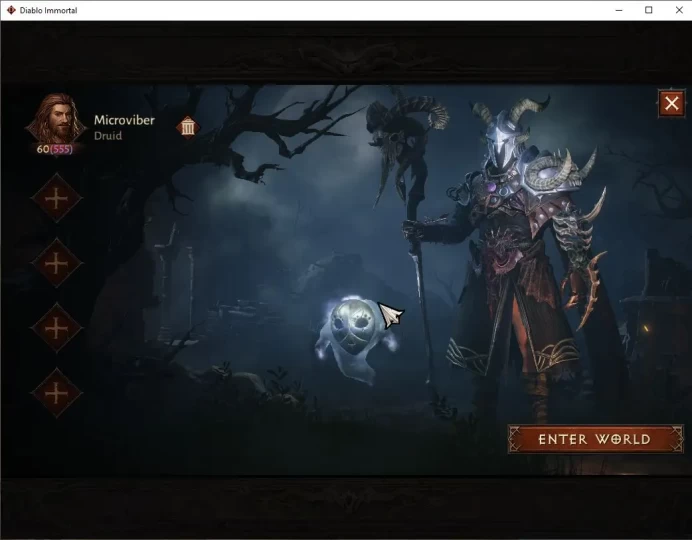692x540 pixels.
Task: Add a character in the first empty slot
Action: coord(56,198)
